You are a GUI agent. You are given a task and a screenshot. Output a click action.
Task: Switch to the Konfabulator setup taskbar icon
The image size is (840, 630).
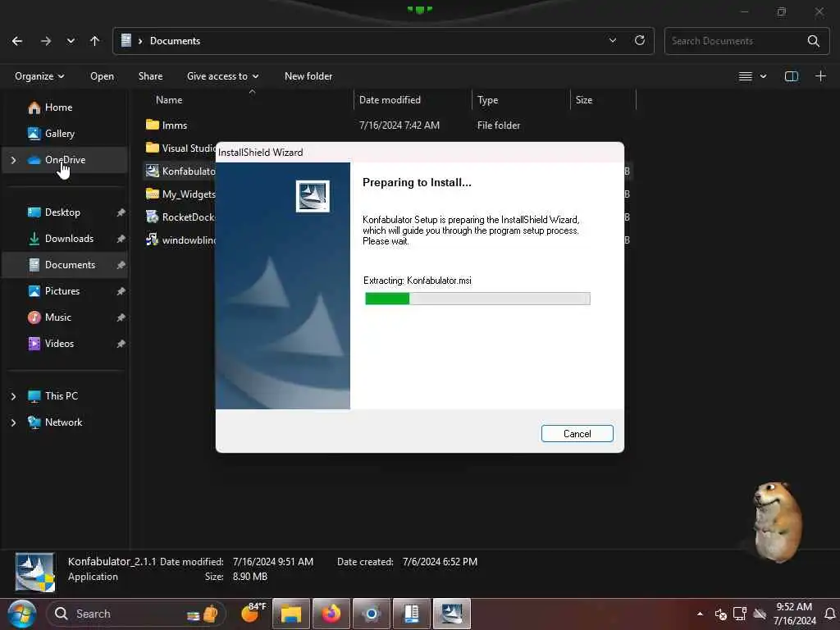pyautogui.click(x=452, y=614)
